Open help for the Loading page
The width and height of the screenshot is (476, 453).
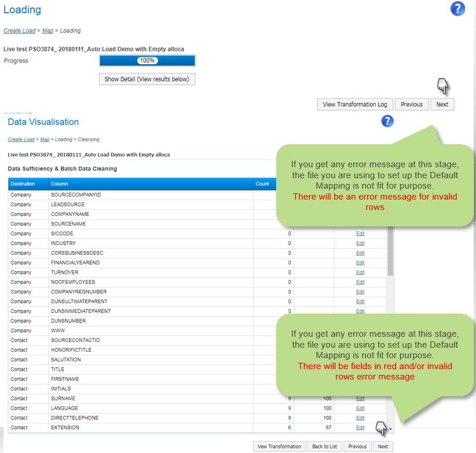[x=457, y=9]
